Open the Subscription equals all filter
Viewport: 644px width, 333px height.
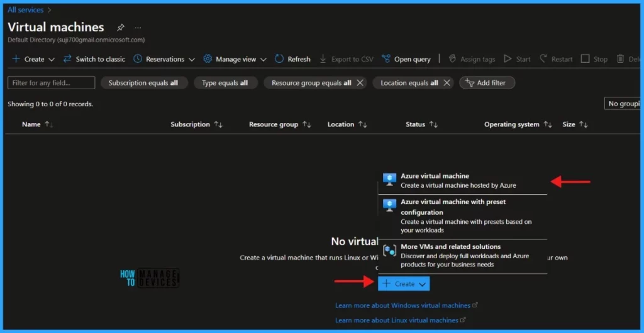pyautogui.click(x=143, y=83)
